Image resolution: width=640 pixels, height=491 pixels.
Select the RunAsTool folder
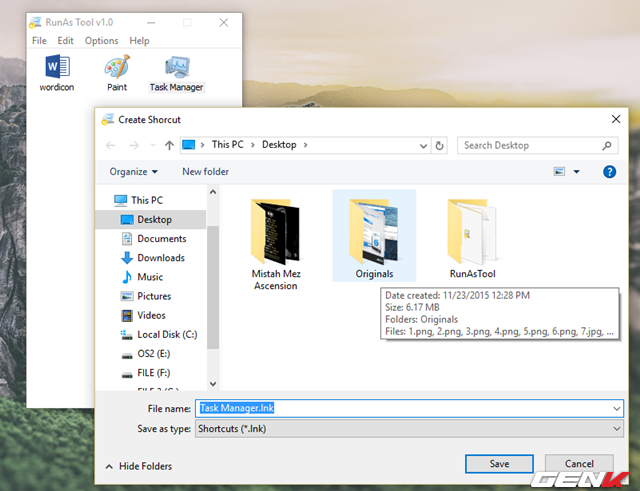472,234
